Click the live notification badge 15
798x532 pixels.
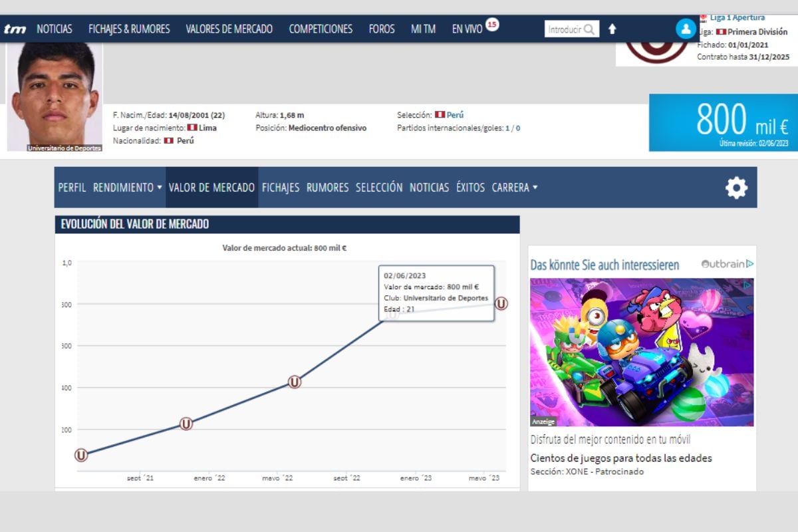pyautogui.click(x=491, y=25)
